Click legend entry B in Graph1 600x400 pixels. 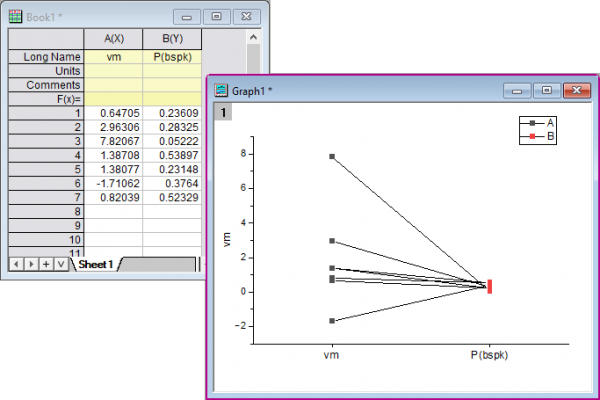click(x=537, y=136)
